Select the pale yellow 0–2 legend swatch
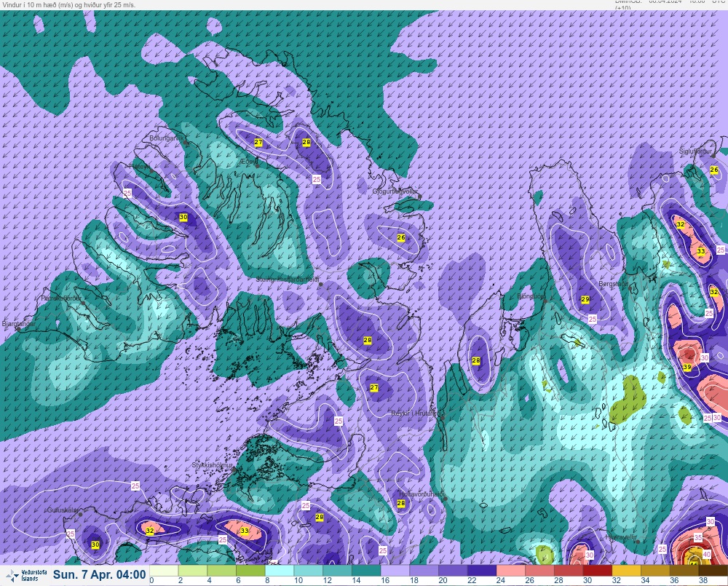This screenshot has width=728, height=586. point(164,571)
